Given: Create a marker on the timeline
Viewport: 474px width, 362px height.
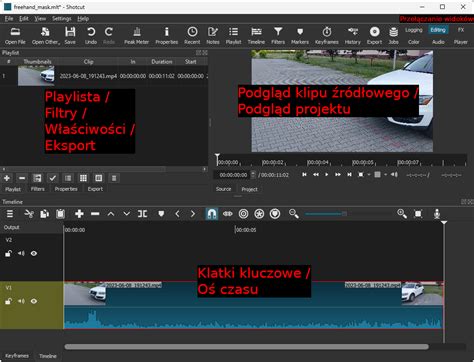Looking at the screenshot, I should (161, 214).
